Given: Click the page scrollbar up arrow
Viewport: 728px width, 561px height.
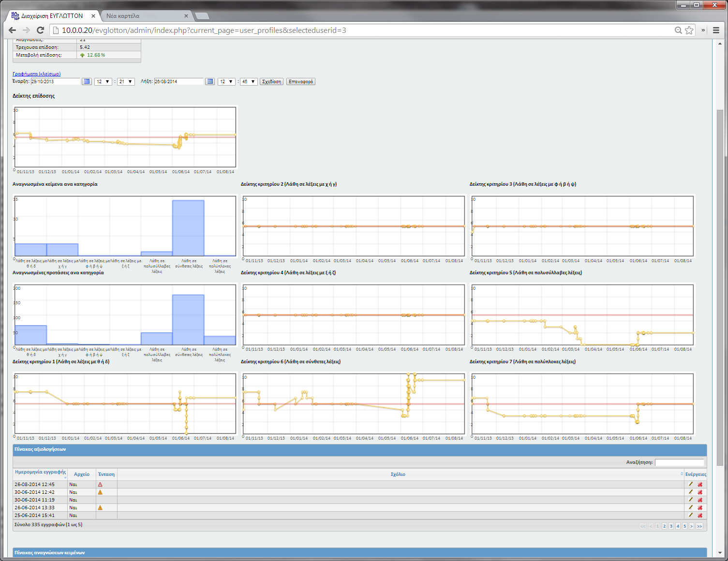Looking at the screenshot, I should point(720,44).
